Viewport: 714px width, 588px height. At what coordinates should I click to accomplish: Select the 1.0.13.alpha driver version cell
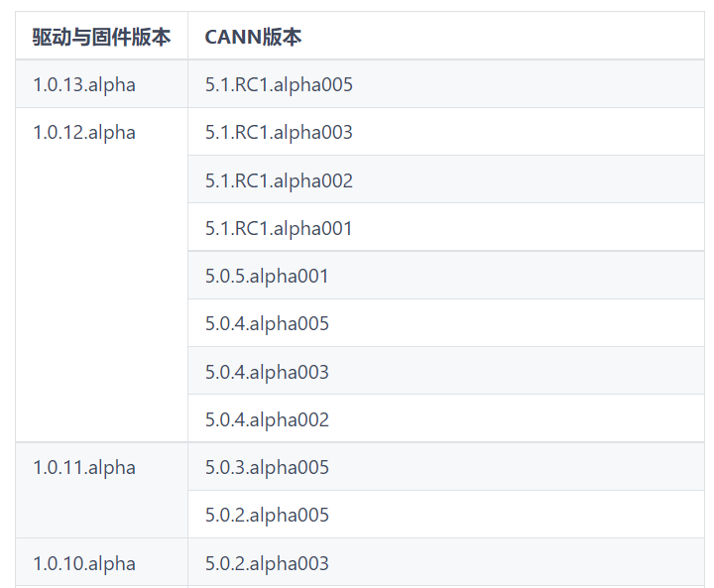click(84, 85)
